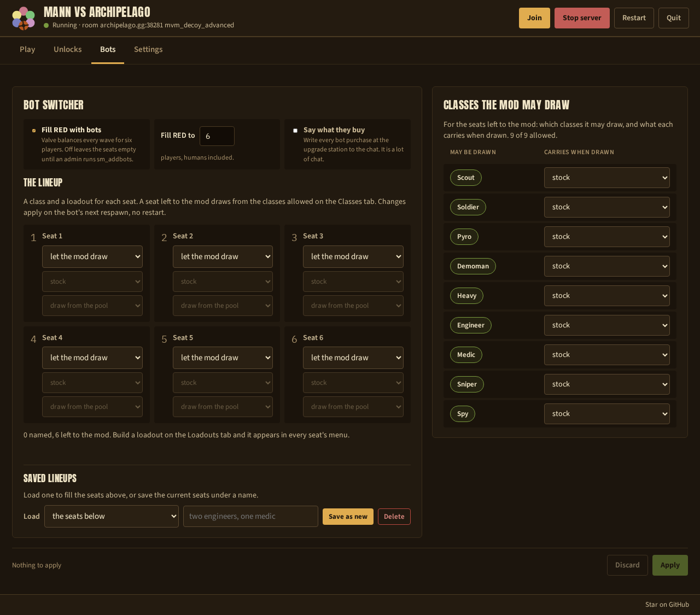Toggle the Pyro class chip
The height and width of the screenshot is (615, 700).
tap(464, 237)
